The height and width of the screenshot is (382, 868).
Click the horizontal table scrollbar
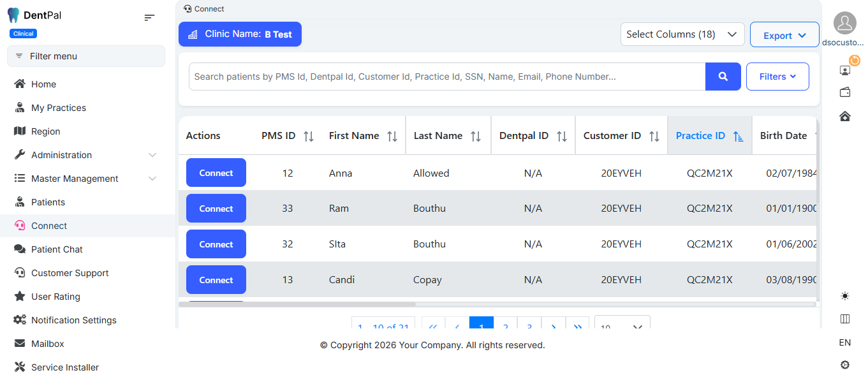click(297, 304)
